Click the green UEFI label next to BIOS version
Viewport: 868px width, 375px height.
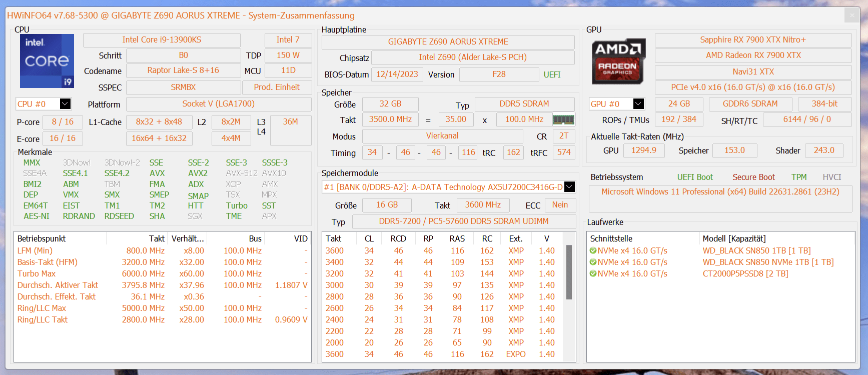tap(552, 74)
